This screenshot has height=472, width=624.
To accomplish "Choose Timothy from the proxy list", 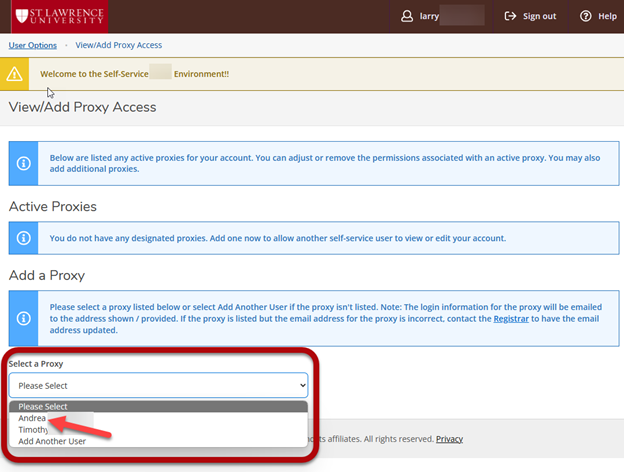I will 34,429.
